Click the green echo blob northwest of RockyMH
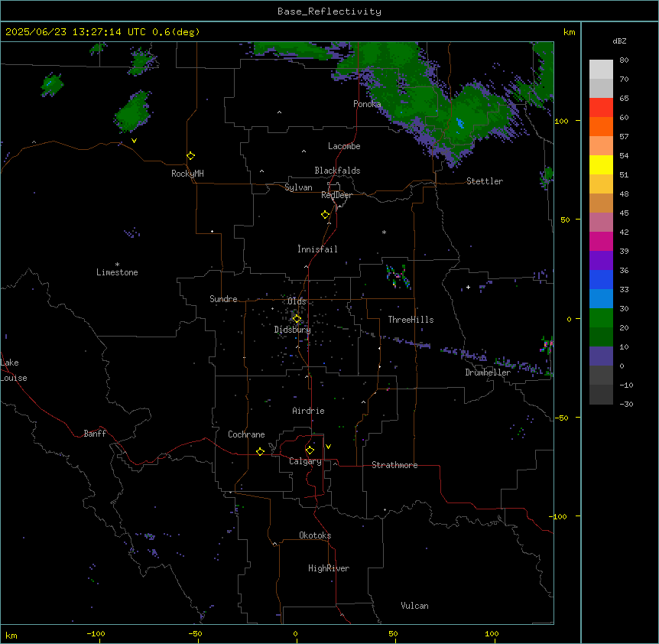The height and width of the screenshot is (644, 659). [133, 112]
